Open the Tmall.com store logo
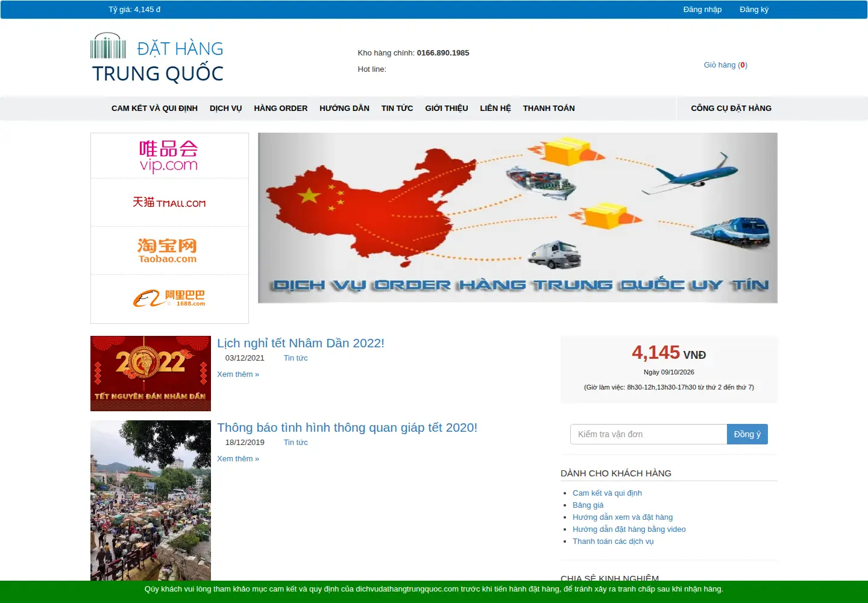Screen dimensions: 868x603 click(x=169, y=203)
